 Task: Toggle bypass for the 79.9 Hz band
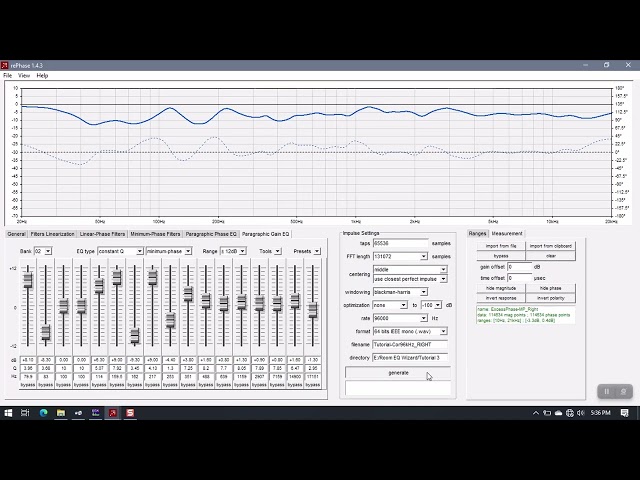[x=28, y=385]
